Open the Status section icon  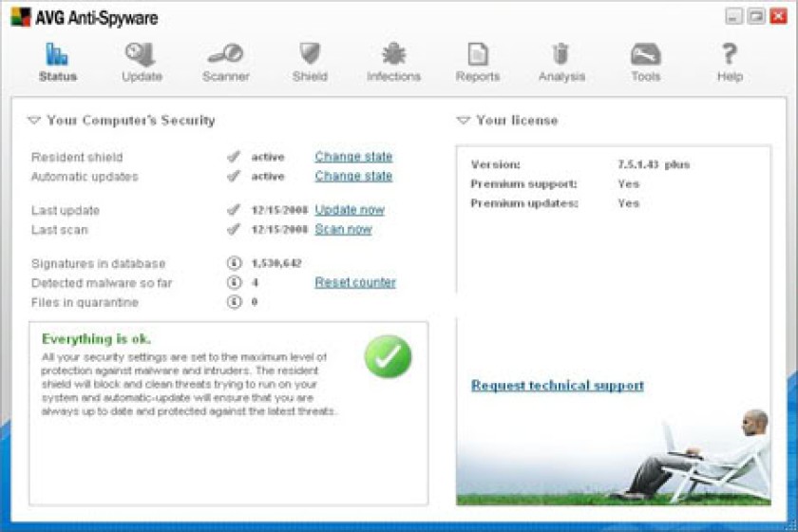[57, 54]
